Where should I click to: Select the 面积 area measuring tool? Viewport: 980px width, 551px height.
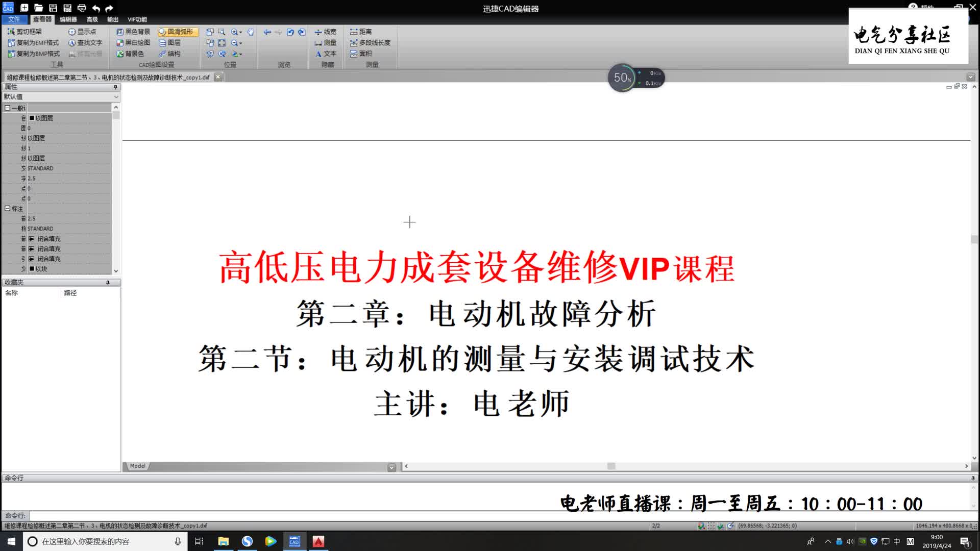361,54
